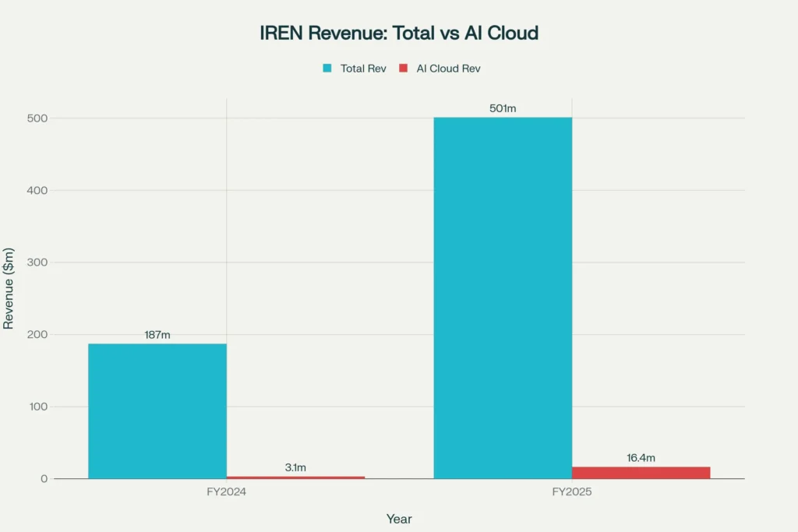Toggle the Total Rev series in the legend
Viewport: 798px width, 532px height.
(355, 69)
